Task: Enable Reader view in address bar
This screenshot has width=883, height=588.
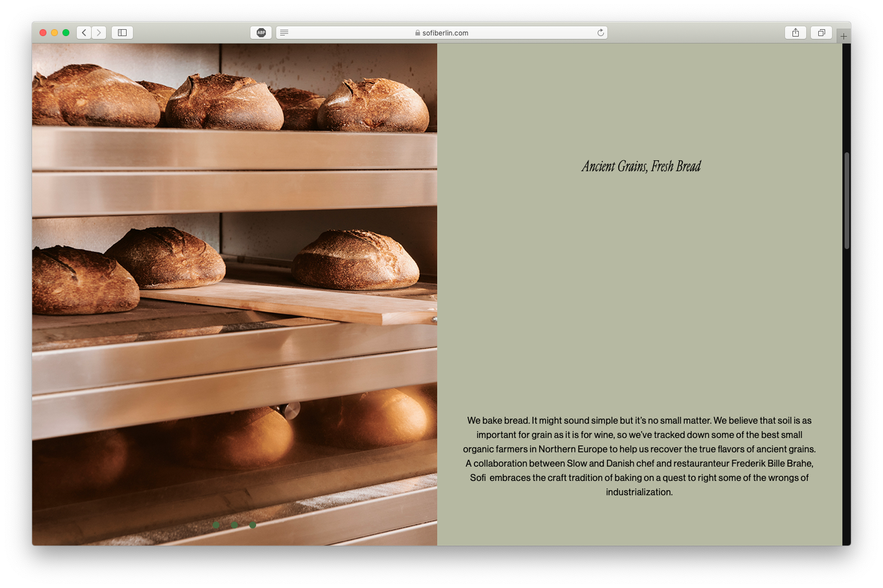Action: 284,33
